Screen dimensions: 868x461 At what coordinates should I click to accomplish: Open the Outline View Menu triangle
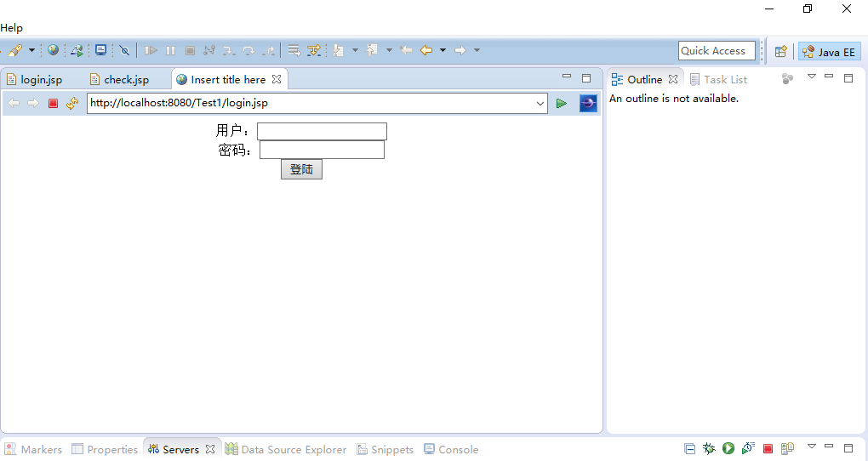pos(812,77)
